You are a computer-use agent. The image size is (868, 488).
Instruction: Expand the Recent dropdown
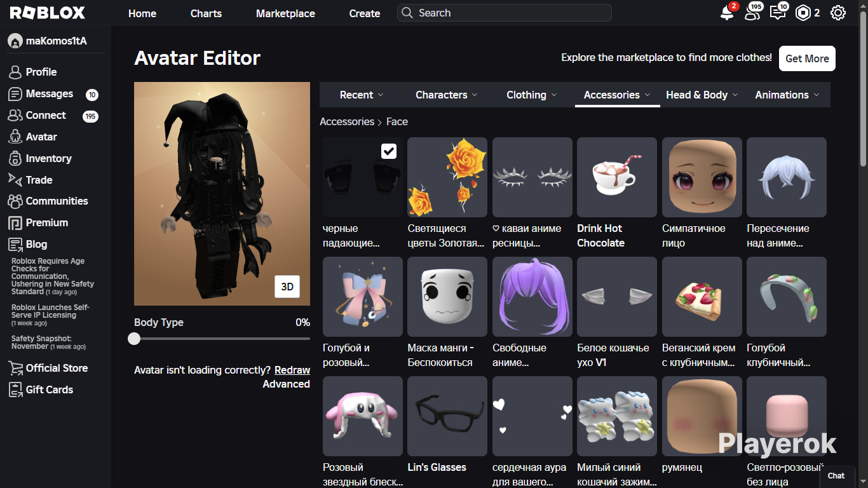[x=362, y=95]
